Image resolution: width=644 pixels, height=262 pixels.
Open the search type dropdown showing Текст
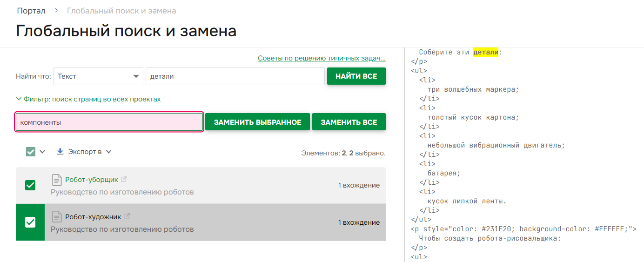pos(98,76)
